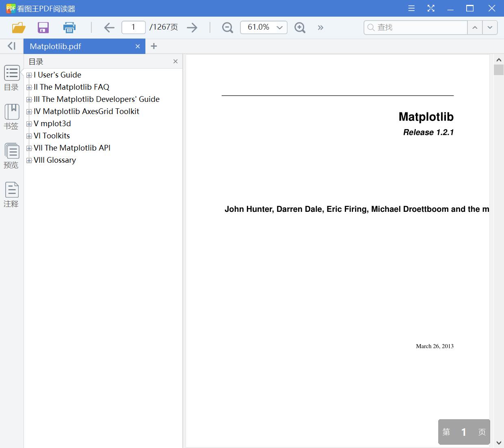Open a PDF file using the folder icon
504x448 pixels.
[18, 27]
